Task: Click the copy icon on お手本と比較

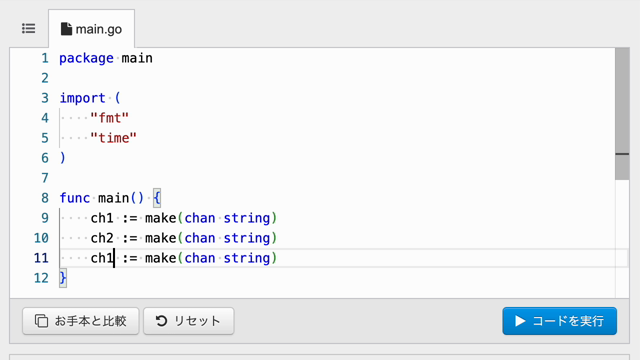Action: coord(41,321)
